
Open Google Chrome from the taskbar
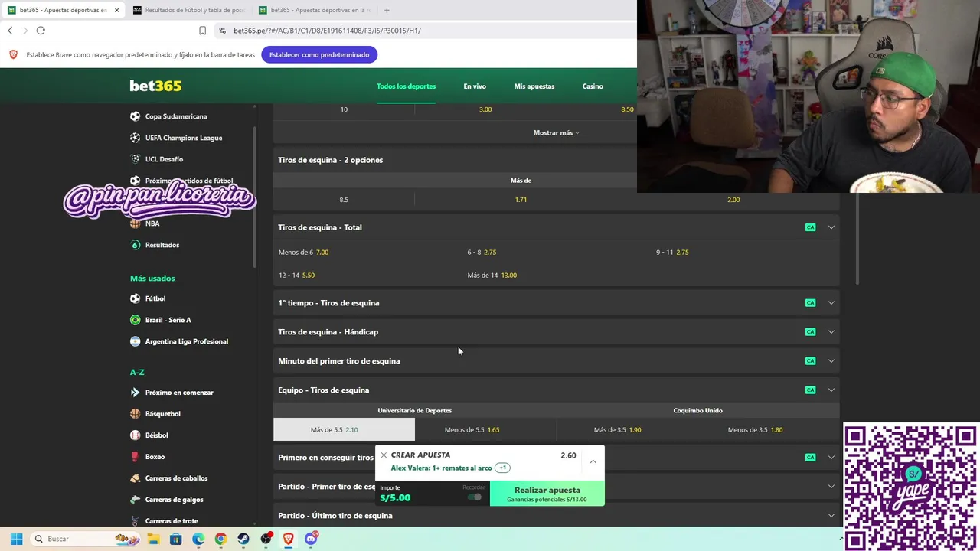point(220,539)
